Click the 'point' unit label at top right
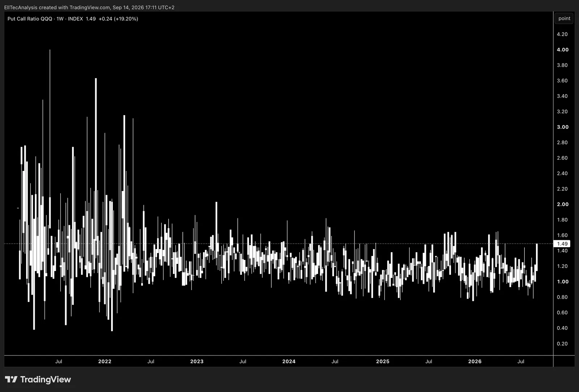 pos(564,18)
